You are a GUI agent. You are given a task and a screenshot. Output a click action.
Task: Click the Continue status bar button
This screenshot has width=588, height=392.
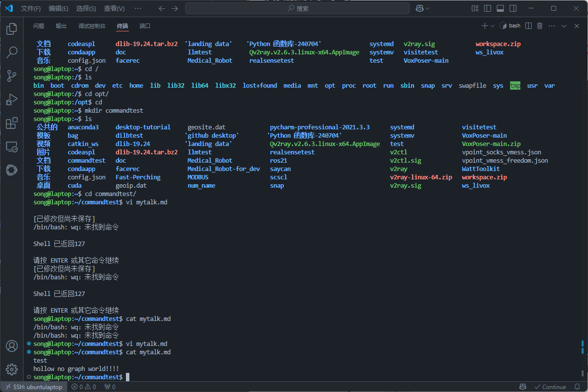click(x=550, y=387)
